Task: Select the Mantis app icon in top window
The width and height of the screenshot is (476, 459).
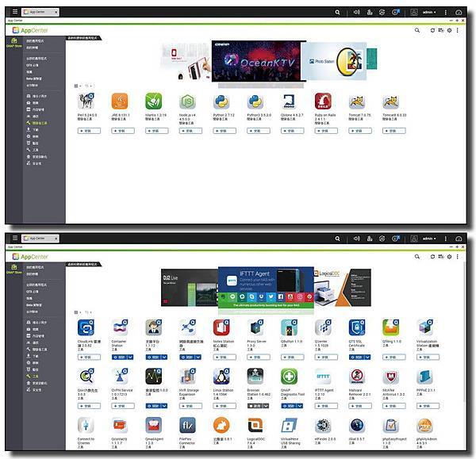Action: [154, 101]
